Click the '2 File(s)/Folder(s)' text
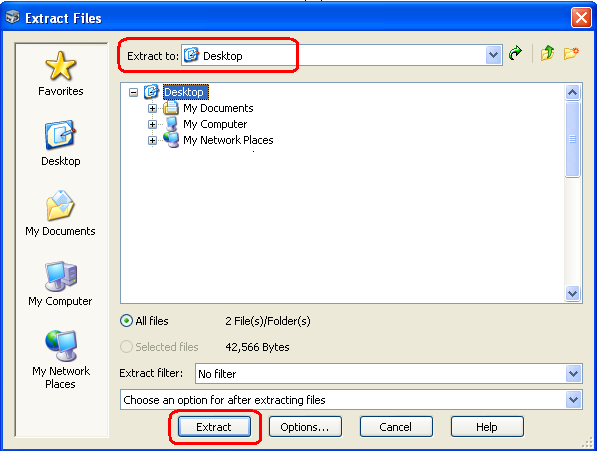Screen dimensions: 597x451 (268, 321)
